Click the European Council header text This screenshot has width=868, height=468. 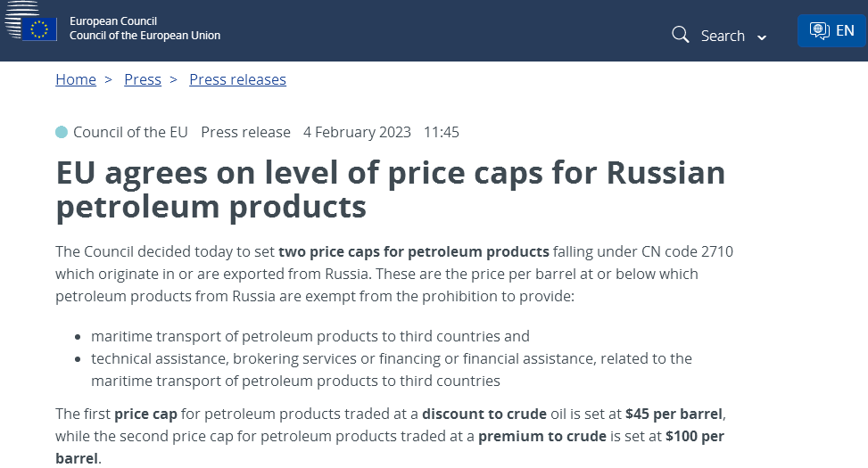pyautogui.click(x=112, y=21)
